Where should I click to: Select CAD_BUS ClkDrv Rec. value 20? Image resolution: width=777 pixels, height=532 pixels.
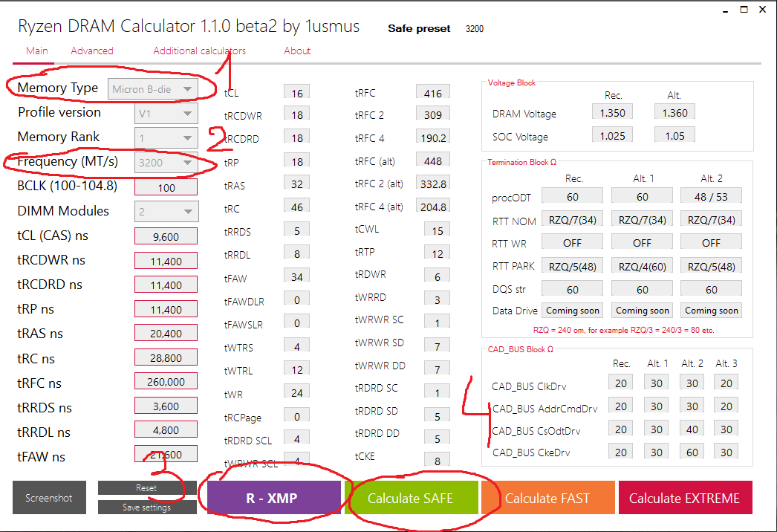pos(621,383)
